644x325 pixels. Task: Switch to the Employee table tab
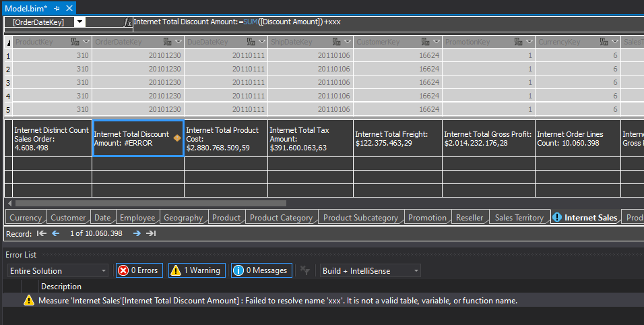click(x=137, y=218)
